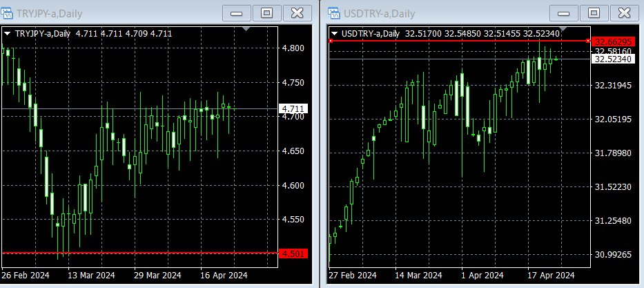Image resolution: width=644 pixels, height=288 pixels.
Task: Maximize the USDTRY-a,Daily window
Action: click(594, 13)
